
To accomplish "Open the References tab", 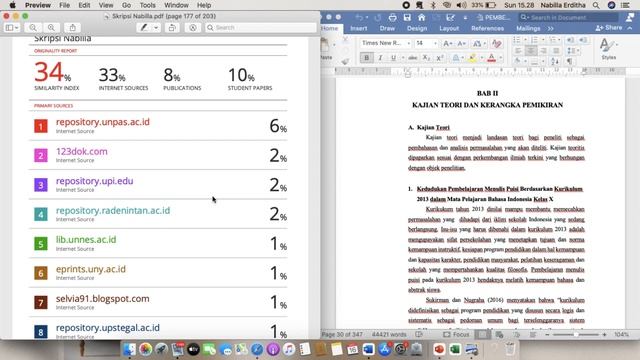I will pos(487,28).
